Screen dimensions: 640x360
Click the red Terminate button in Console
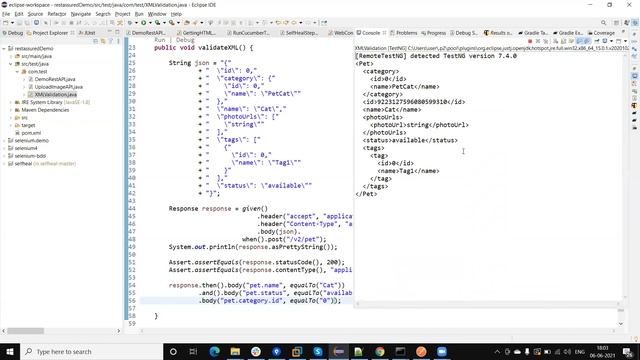tap(530, 41)
